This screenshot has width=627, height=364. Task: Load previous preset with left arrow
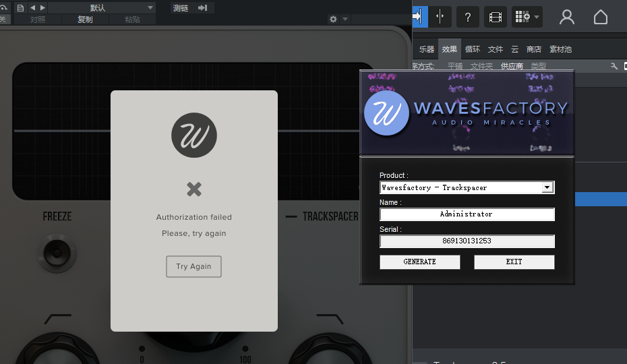coord(33,7)
